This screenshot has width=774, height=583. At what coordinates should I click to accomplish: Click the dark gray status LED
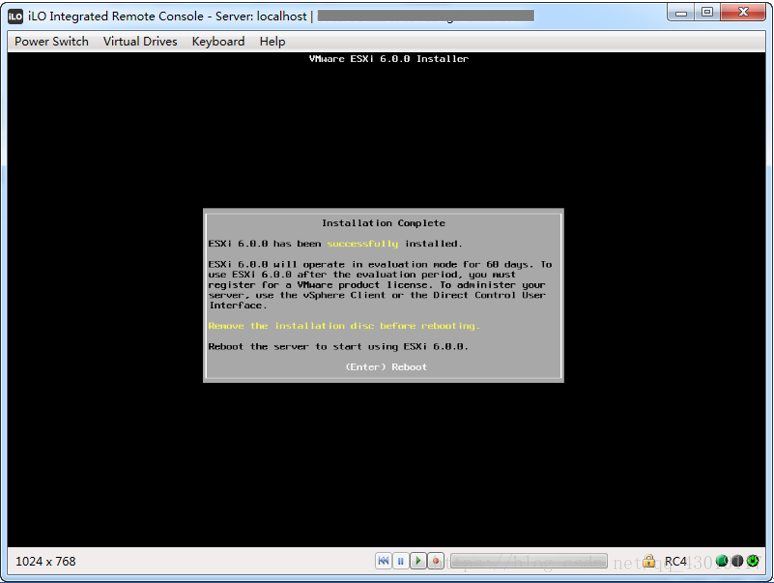click(x=737, y=561)
